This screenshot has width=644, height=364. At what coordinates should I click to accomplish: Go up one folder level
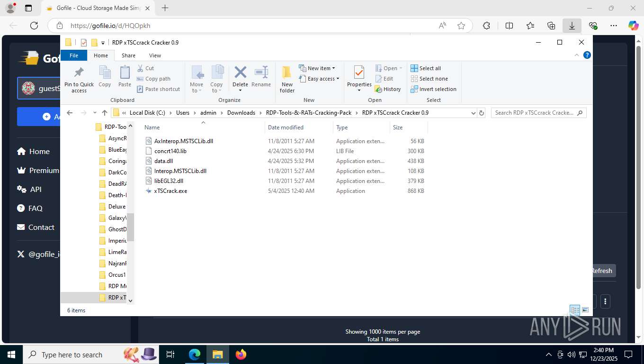click(x=105, y=113)
